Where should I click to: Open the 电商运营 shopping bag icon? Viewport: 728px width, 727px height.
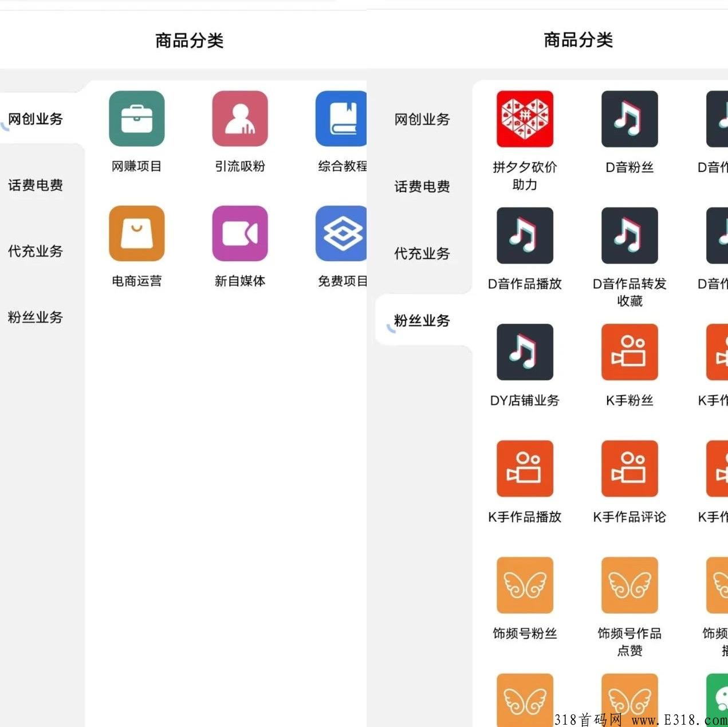pyautogui.click(x=136, y=233)
